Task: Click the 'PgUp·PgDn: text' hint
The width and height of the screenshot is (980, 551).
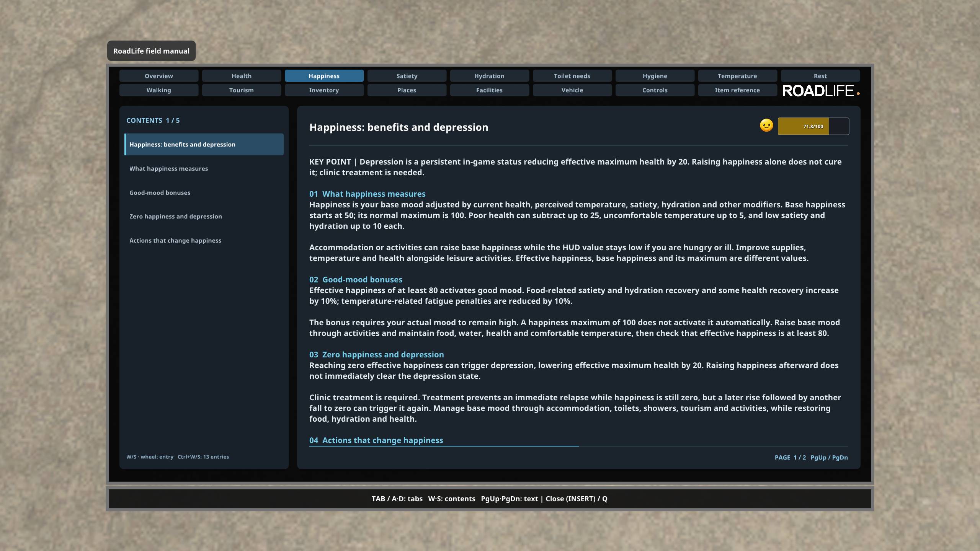Action: pos(509,499)
